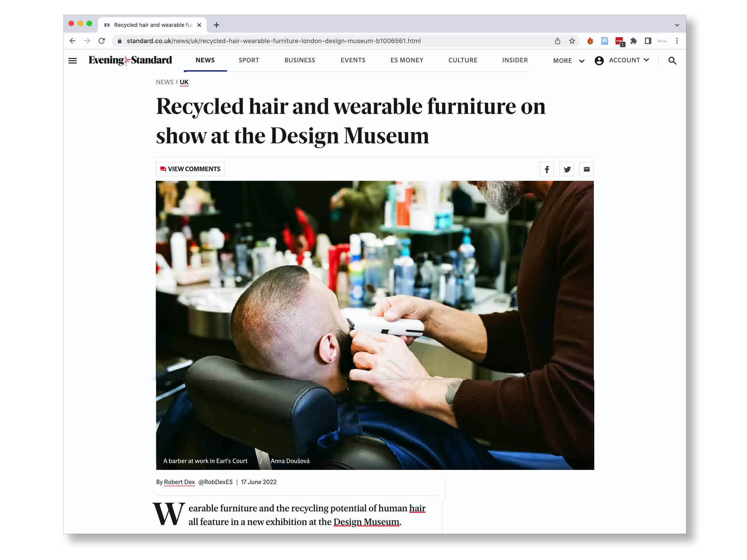The height and width of the screenshot is (560, 747).
Task: Open the SPORT section tab
Action: coord(249,60)
